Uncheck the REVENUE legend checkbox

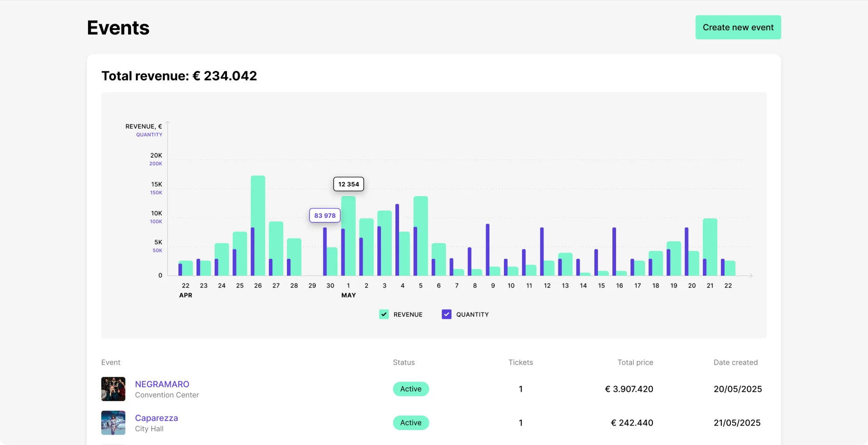click(384, 314)
